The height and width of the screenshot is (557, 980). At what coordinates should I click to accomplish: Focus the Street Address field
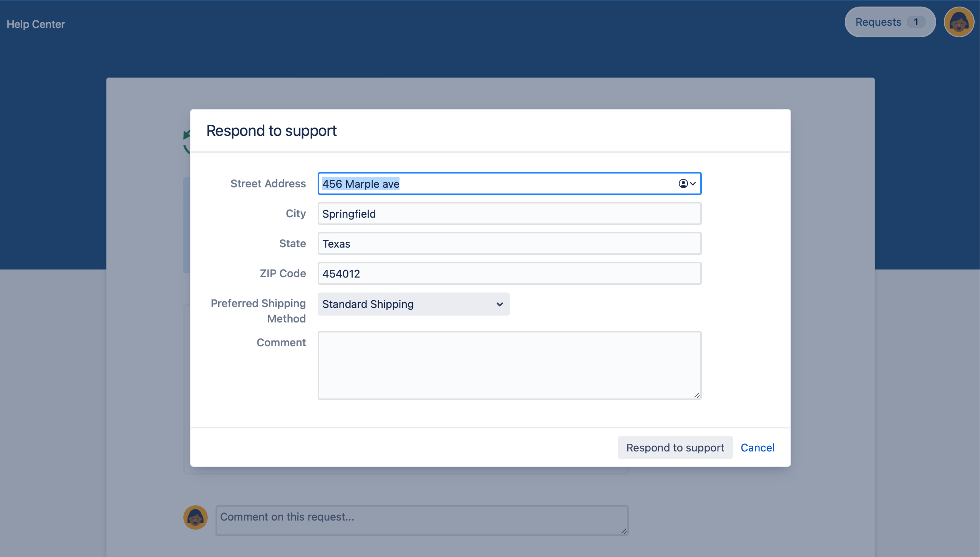(499, 184)
